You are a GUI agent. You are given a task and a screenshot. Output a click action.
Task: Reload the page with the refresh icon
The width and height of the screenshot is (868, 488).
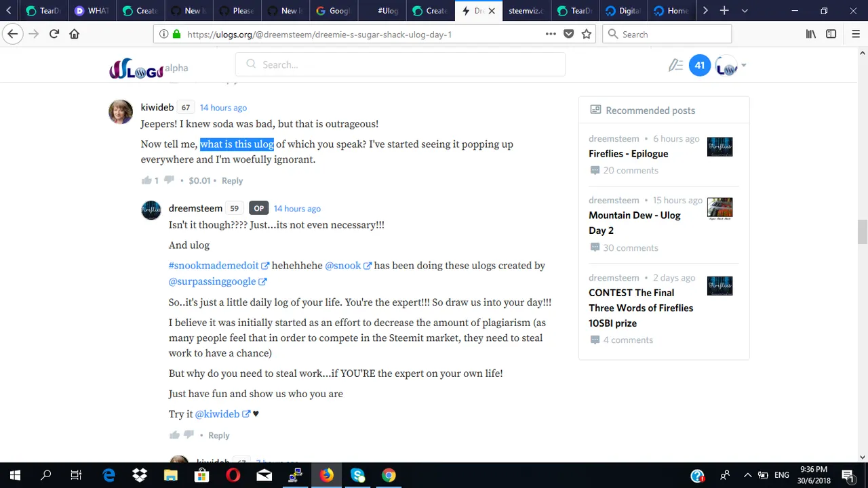(54, 34)
